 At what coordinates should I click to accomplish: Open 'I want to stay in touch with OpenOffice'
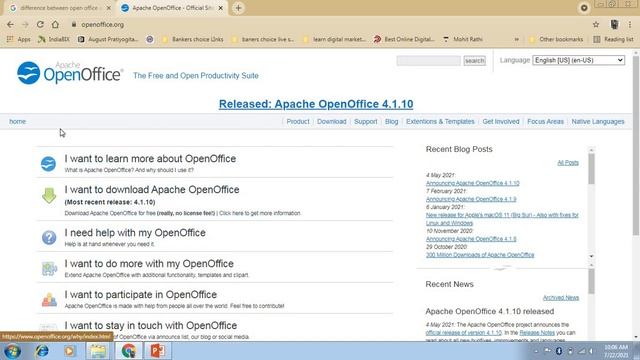coord(151,326)
